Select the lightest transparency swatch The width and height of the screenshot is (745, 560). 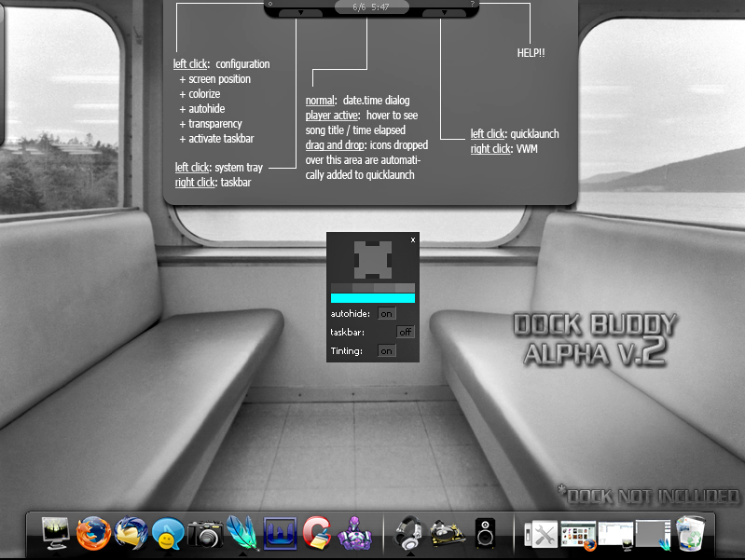pyautogui.click(x=405, y=288)
